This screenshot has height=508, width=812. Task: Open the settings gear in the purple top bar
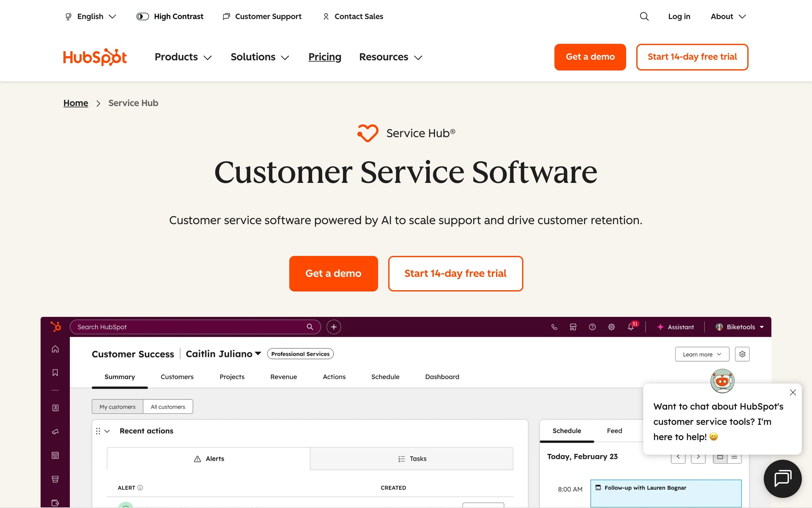pos(611,327)
